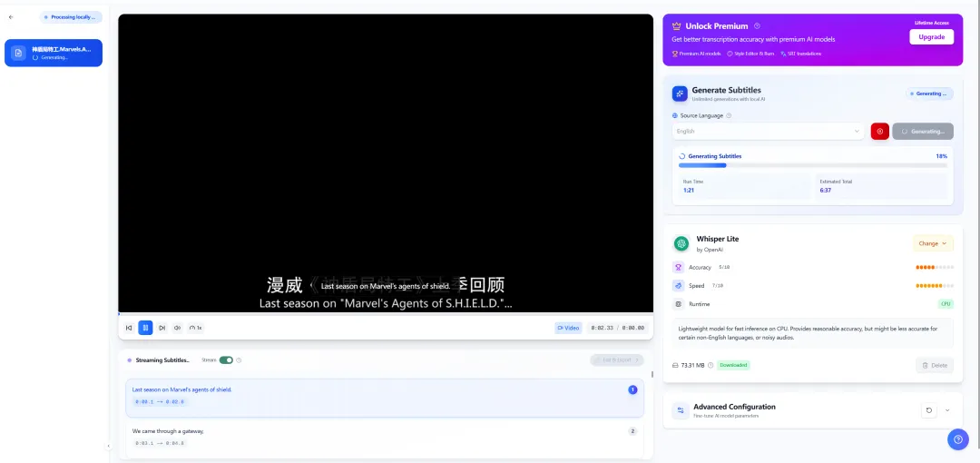
Task: Collapse the sidebar with the chevron
Action: tap(108, 446)
